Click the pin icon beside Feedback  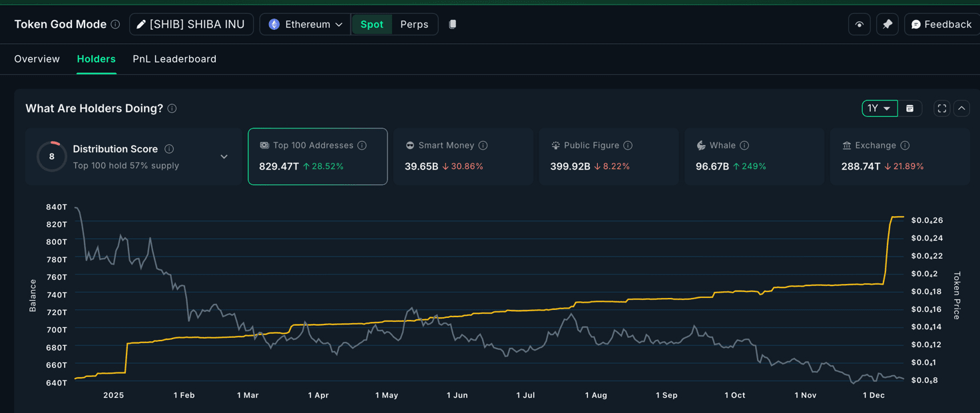(x=887, y=25)
